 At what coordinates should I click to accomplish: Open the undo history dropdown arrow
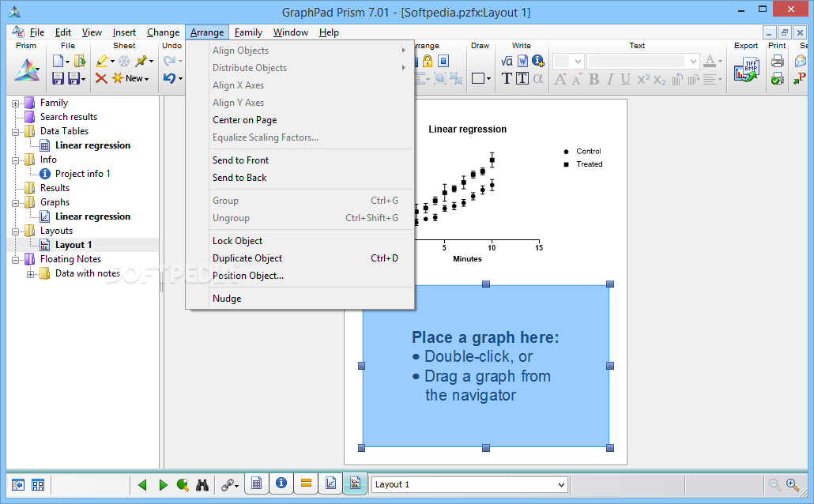[x=180, y=78]
